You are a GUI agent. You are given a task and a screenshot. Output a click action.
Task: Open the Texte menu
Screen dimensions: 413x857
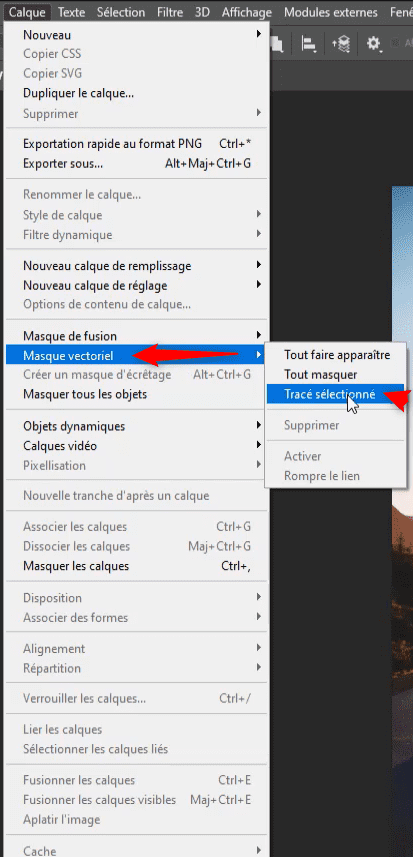pyautogui.click(x=71, y=12)
